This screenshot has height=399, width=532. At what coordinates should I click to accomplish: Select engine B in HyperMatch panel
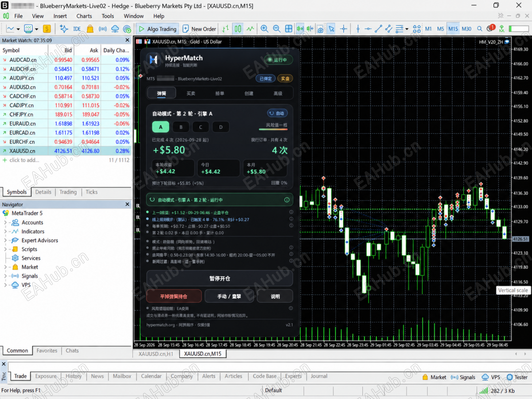tap(181, 127)
